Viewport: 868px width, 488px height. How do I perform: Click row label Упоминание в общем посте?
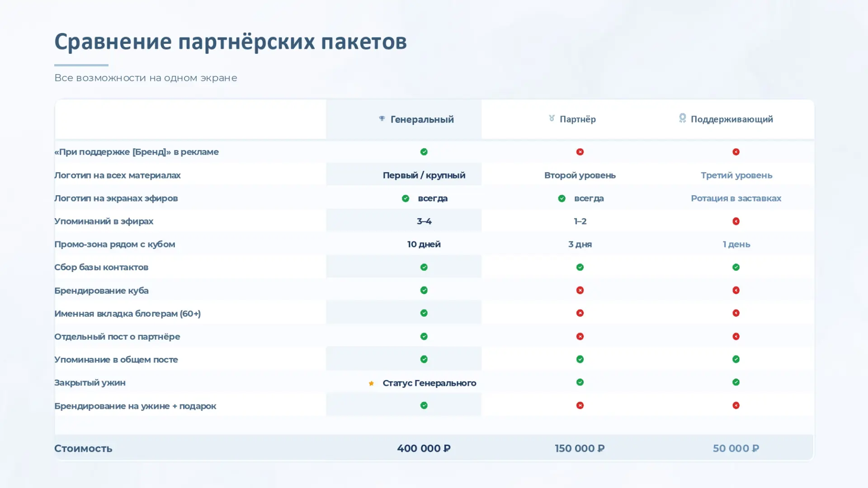click(x=116, y=360)
